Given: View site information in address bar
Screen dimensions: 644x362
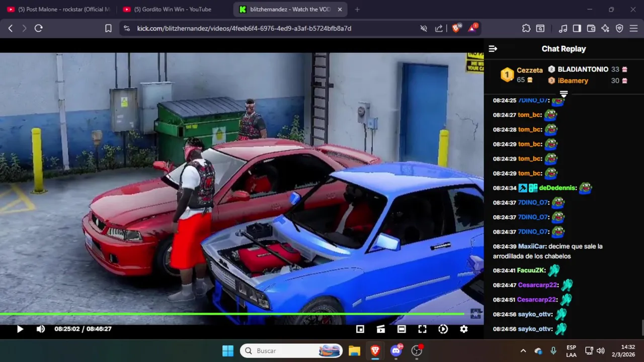Looking at the screenshot, I should pyautogui.click(x=126, y=28).
